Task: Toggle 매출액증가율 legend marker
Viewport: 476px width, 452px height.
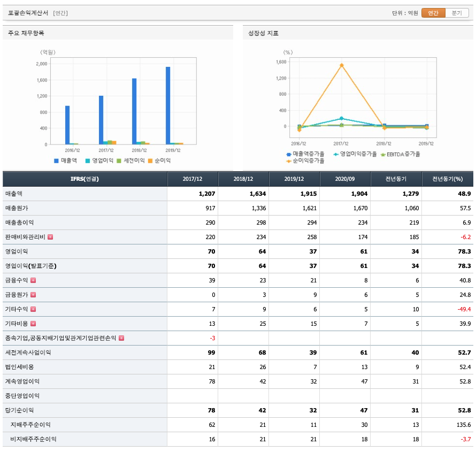Action: pos(289,155)
